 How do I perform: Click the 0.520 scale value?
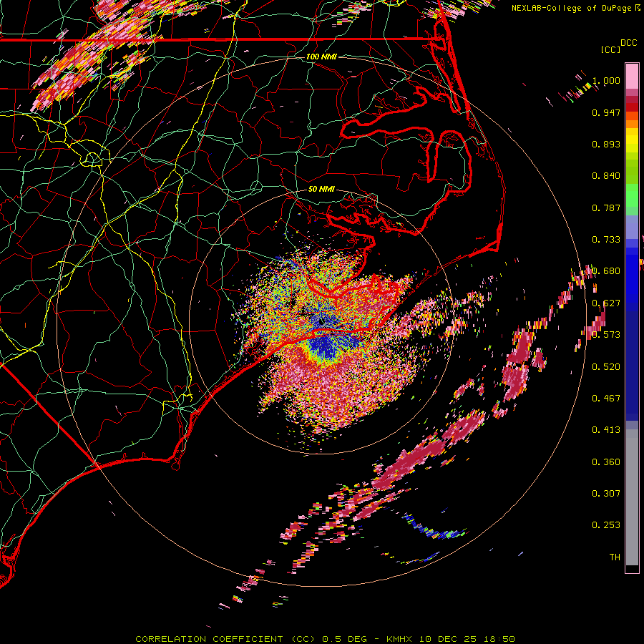606,367
